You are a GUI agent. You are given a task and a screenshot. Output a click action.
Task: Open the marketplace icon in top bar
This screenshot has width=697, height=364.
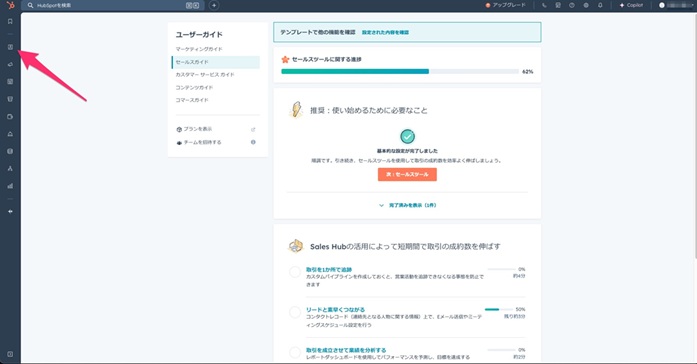click(558, 5)
